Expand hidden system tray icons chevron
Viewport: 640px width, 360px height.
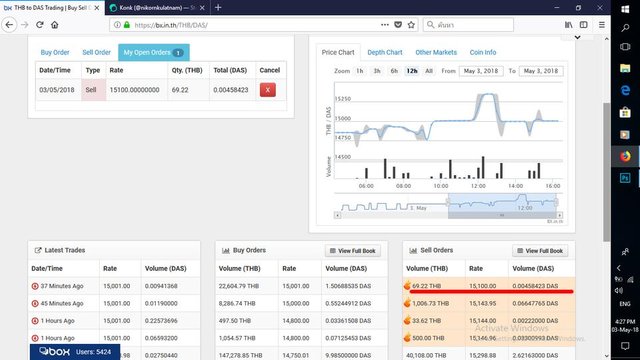point(619,268)
